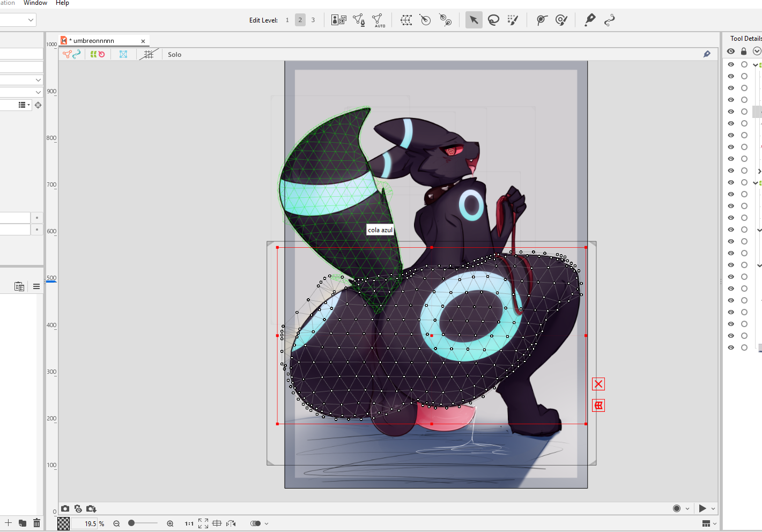This screenshot has width=762, height=532.
Task: Pick the brush selection tool
Action: (x=513, y=20)
